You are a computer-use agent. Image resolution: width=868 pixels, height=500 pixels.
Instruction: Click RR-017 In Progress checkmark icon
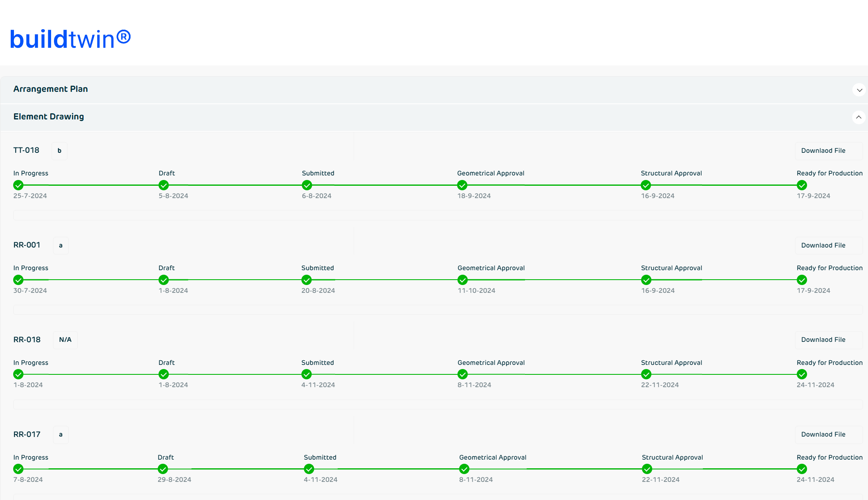click(18, 469)
